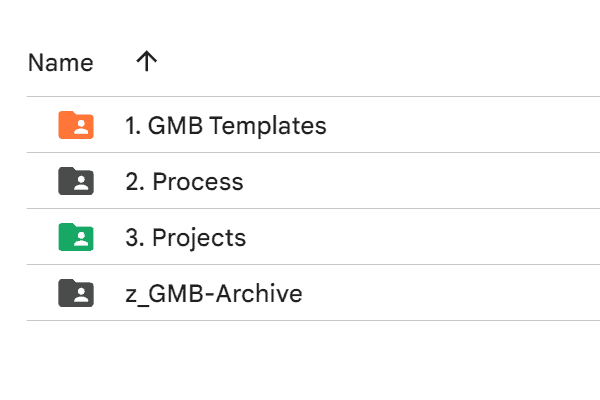
Task: Toggle ascending sort via the arrow next to Name
Action: pyautogui.click(x=146, y=62)
